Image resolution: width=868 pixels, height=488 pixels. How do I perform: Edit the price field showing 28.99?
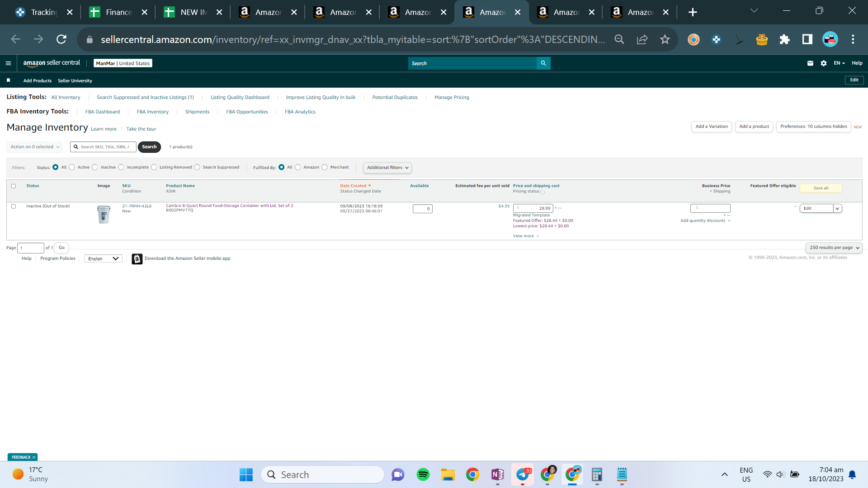click(533, 208)
